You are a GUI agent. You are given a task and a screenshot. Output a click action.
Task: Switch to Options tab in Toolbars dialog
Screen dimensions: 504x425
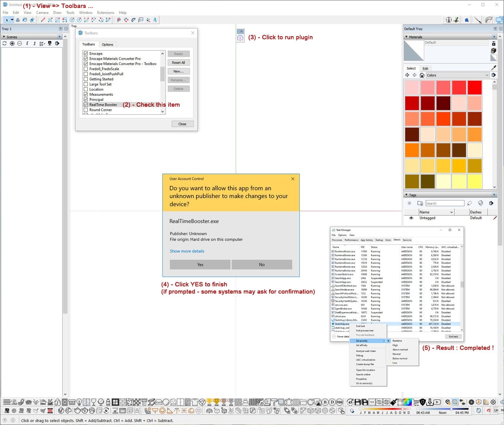(x=107, y=45)
